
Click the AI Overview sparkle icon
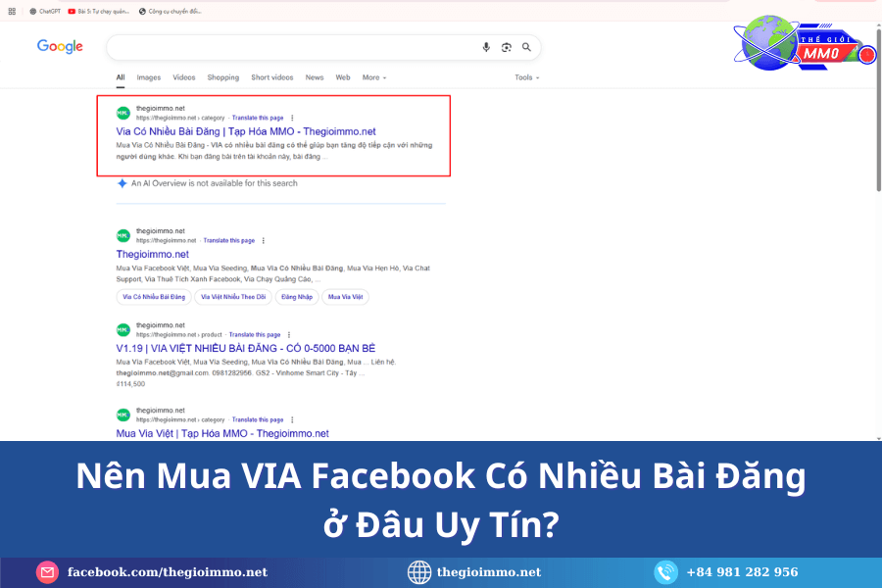tap(122, 183)
